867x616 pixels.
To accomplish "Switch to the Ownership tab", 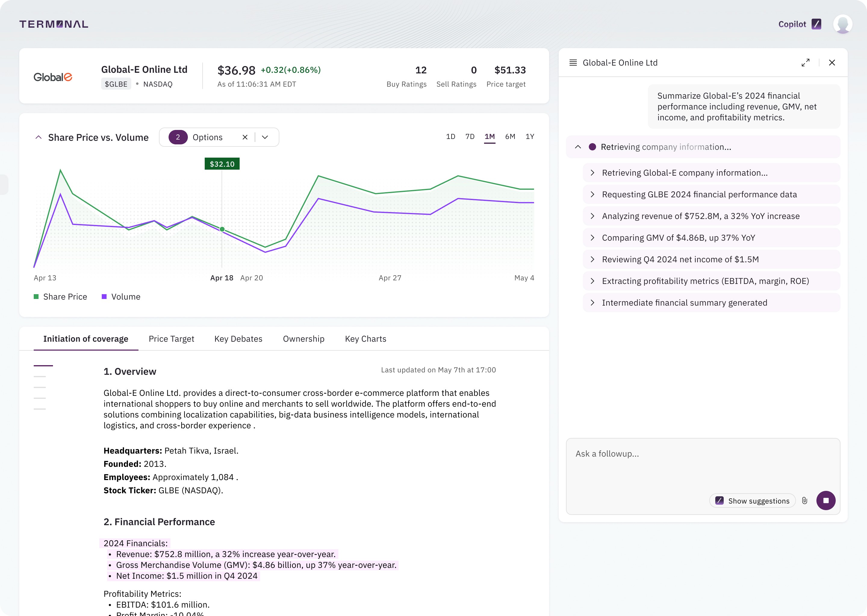I will 303,339.
